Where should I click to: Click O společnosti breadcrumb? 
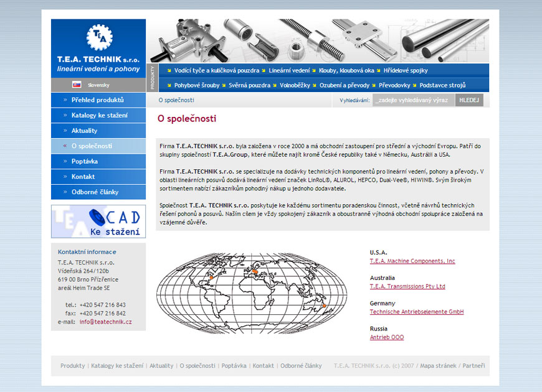click(x=176, y=100)
